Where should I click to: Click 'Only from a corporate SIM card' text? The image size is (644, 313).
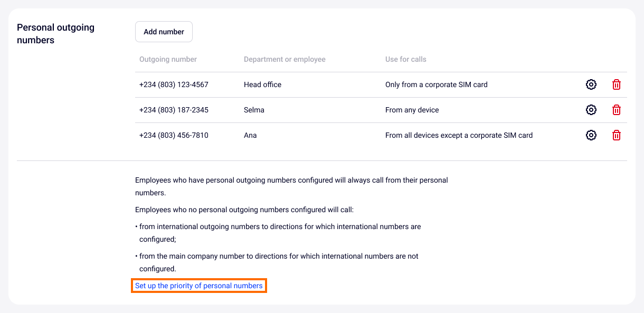point(436,84)
